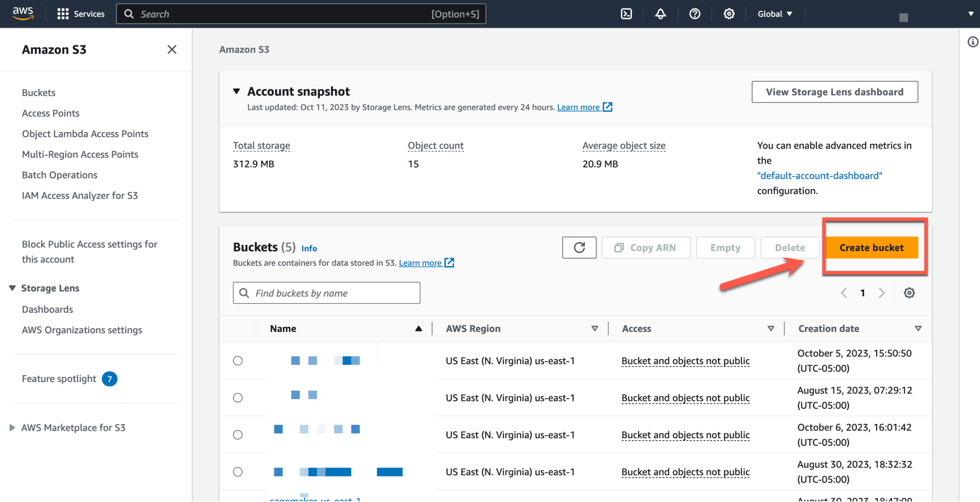This screenshot has width=980, height=502.
Task: Open the notifications bell
Action: tap(661, 14)
